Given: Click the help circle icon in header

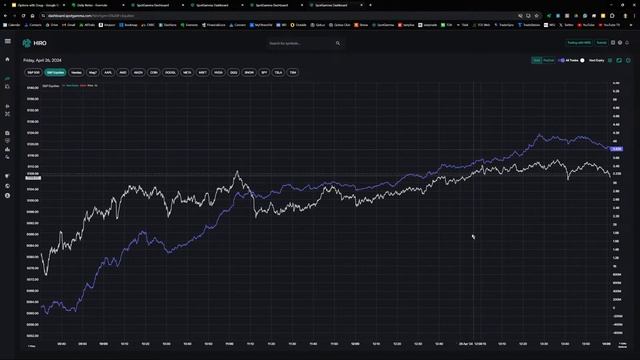Looking at the screenshot, I should 620,43.
